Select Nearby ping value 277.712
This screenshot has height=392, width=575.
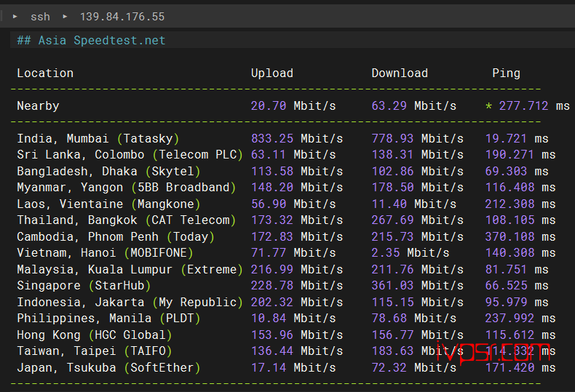(523, 106)
